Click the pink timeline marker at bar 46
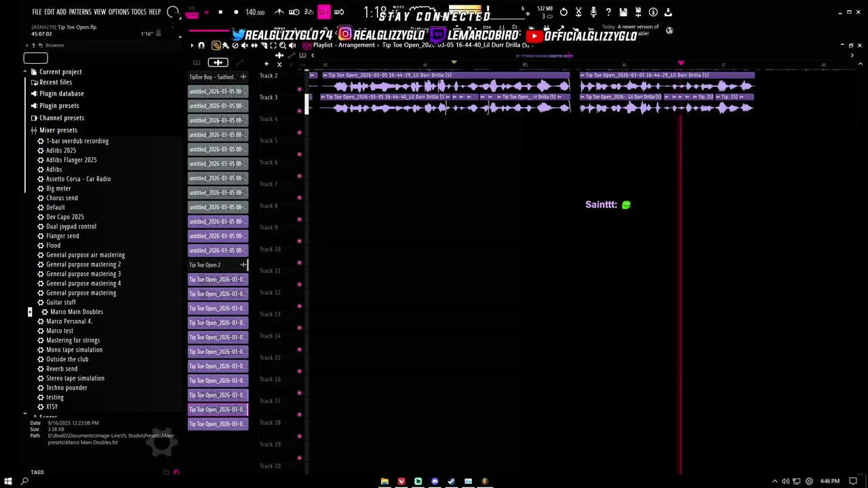This screenshot has height=488, width=868. click(681, 63)
